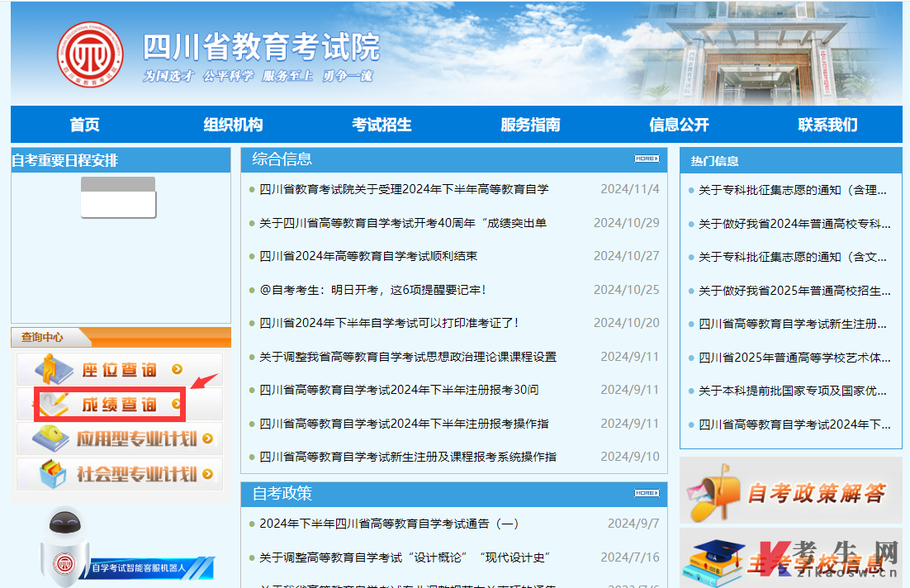The height and width of the screenshot is (588, 910).
Task: Open hot item 关于做好我省2025年普通高校招生...
Action: [x=794, y=290]
